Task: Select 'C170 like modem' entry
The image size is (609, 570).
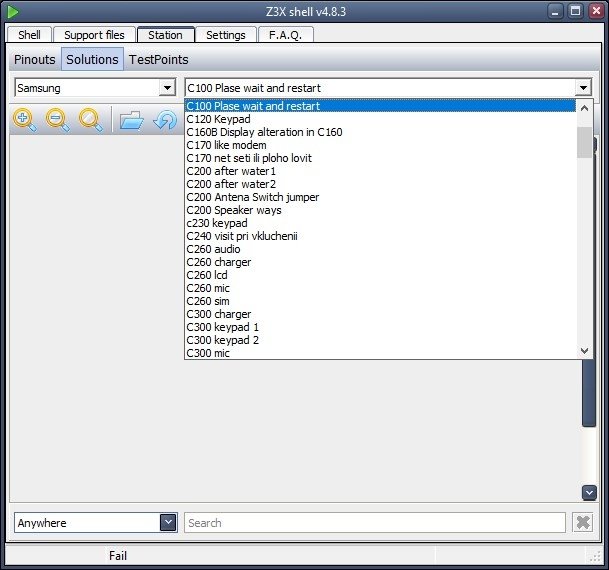Action: tap(380, 145)
